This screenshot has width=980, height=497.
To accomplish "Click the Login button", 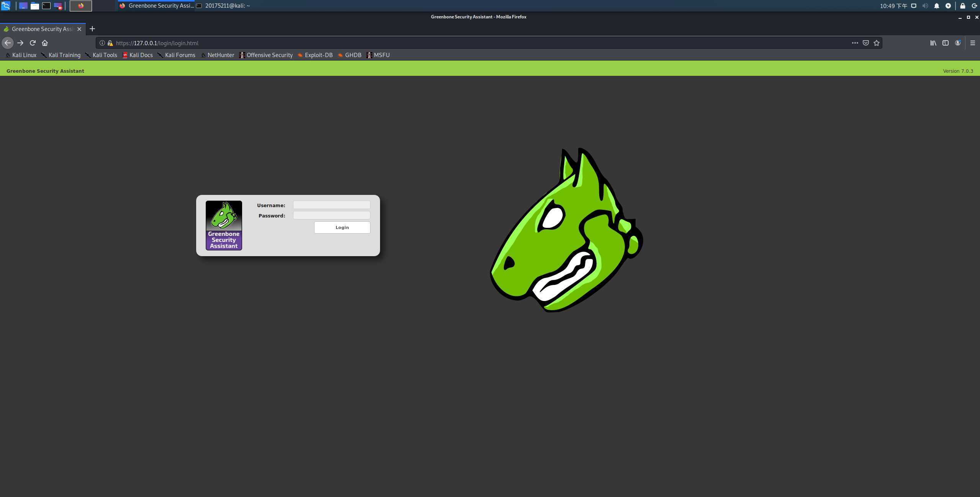I will coord(342,227).
